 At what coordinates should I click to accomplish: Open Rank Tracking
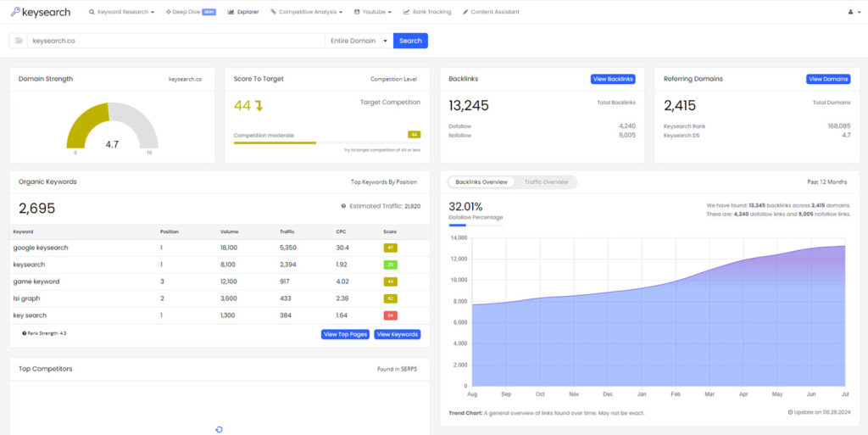click(x=427, y=12)
